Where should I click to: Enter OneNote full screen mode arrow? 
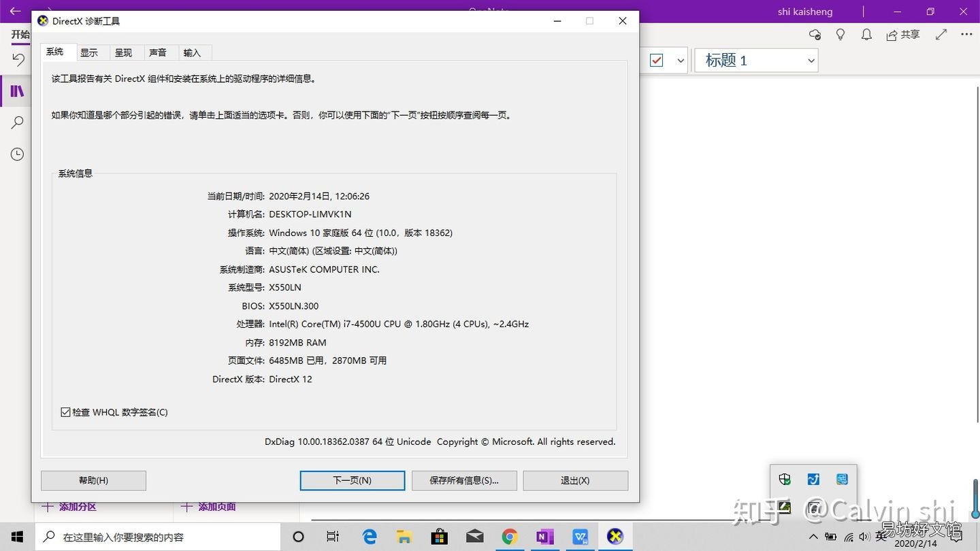click(941, 35)
